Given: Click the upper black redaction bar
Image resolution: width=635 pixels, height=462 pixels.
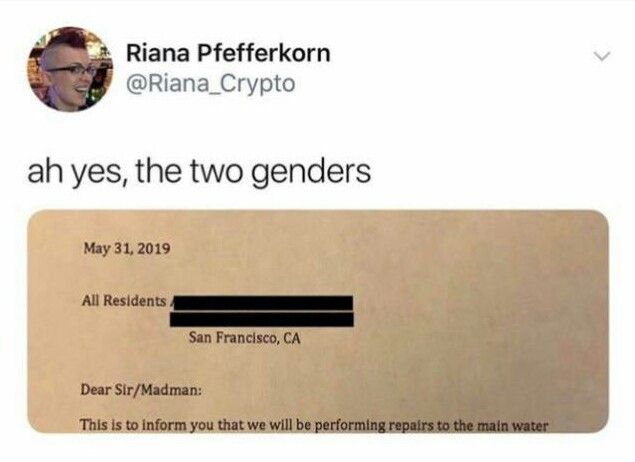Looking at the screenshot, I should pyautogui.click(x=262, y=303).
